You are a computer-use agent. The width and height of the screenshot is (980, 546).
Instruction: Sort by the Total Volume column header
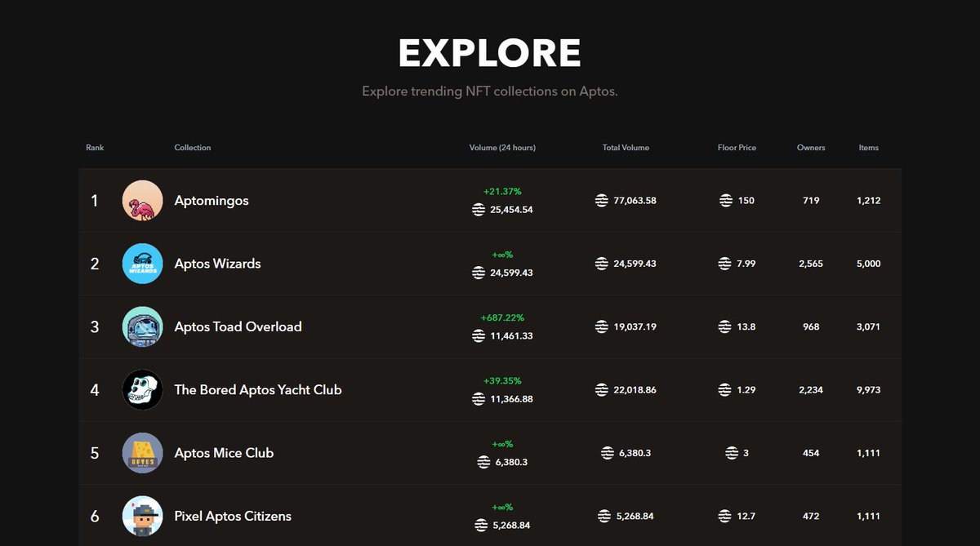pyautogui.click(x=626, y=148)
